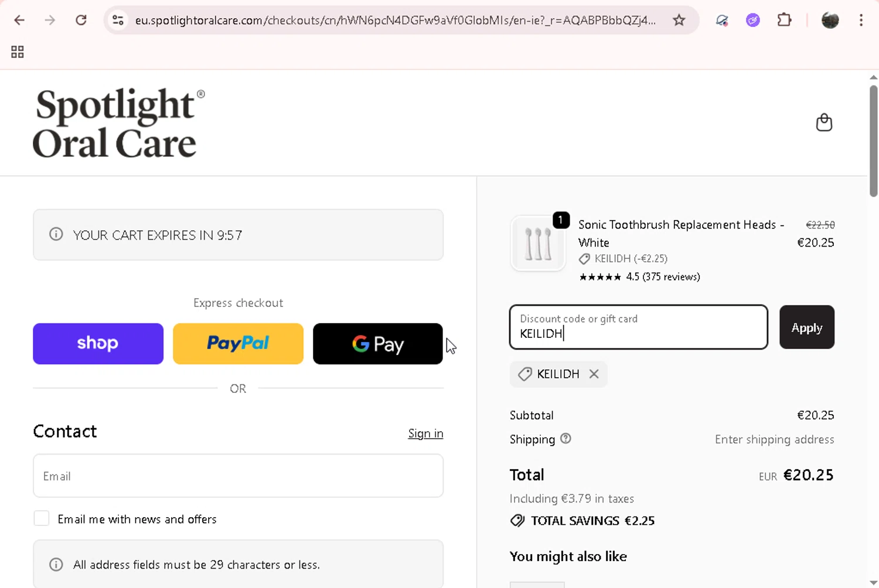Click the 'You might also like' heading
The height and width of the screenshot is (588, 879).
(568, 556)
